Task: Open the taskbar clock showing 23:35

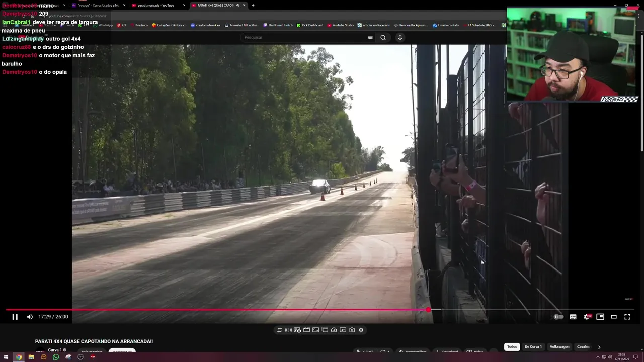Action: (x=622, y=357)
